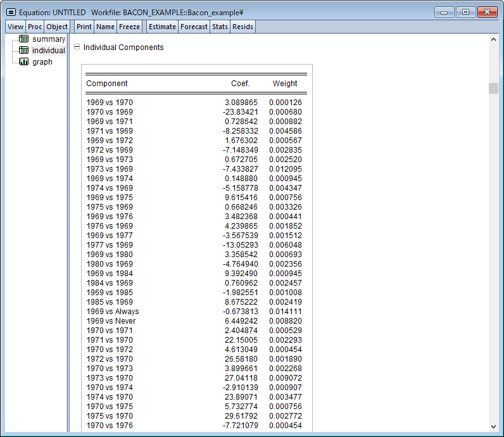Image resolution: width=504 pixels, height=437 pixels.
Task: Select the '1974 vs 1970' row label
Action: click(110, 396)
